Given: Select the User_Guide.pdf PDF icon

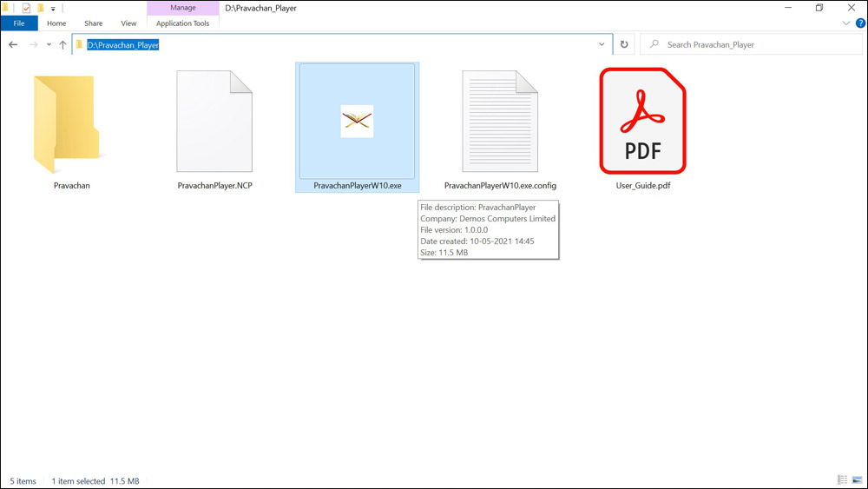Looking at the screenshot, I should (642, 122).
